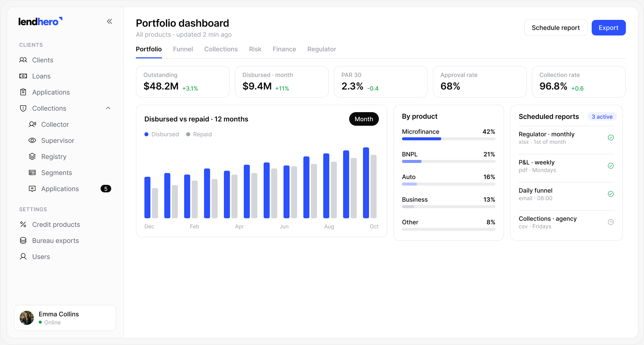
Task: Click the Users person icon
Action: [x=23, y=256]
